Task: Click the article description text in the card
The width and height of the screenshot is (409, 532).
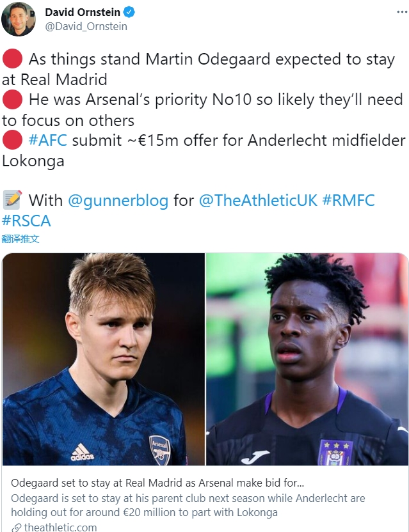Action: [x=188, y=505]
